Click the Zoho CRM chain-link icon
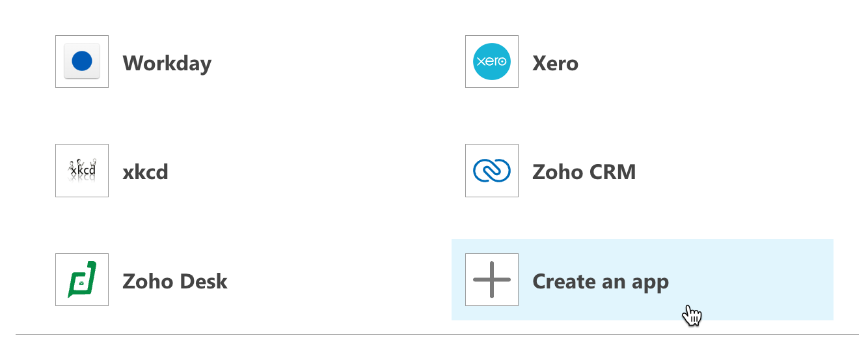Screen dimensions: 868x349 pyautogui.click(x=492, y=171)
